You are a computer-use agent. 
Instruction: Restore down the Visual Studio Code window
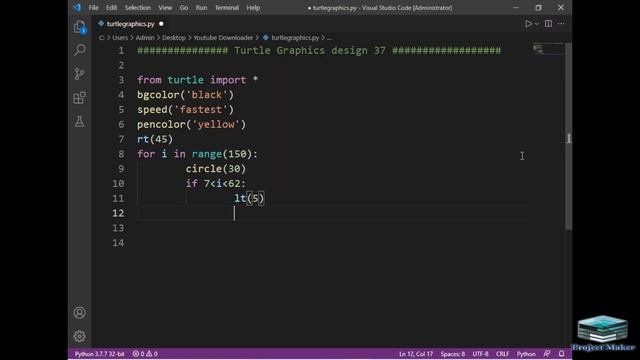pyautogui.click(x=538, y=8)
